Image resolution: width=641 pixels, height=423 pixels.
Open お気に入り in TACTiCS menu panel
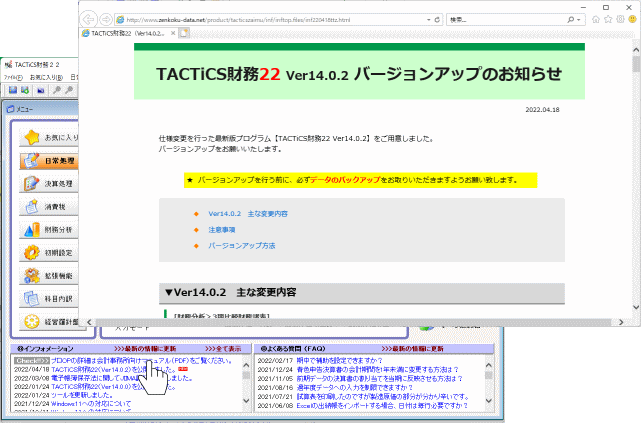point(49,137)
